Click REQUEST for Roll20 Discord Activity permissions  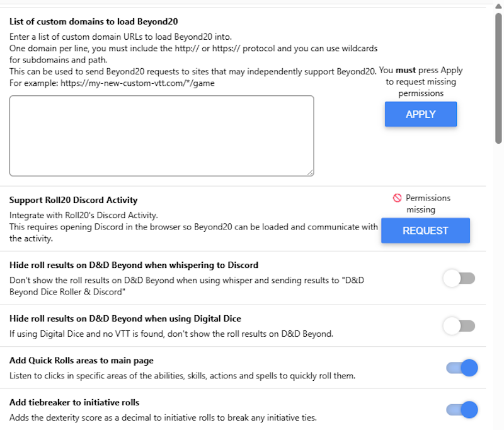(425, 231)
